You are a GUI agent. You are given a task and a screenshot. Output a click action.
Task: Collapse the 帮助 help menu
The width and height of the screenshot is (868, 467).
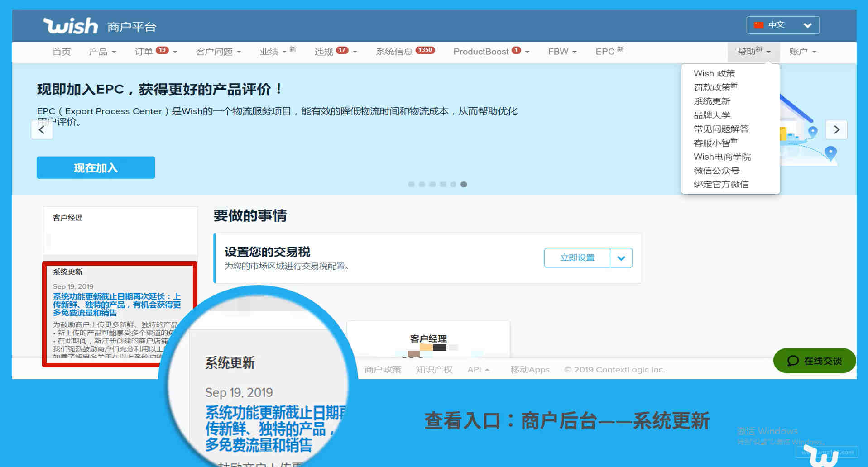click(x=753, y=52)
